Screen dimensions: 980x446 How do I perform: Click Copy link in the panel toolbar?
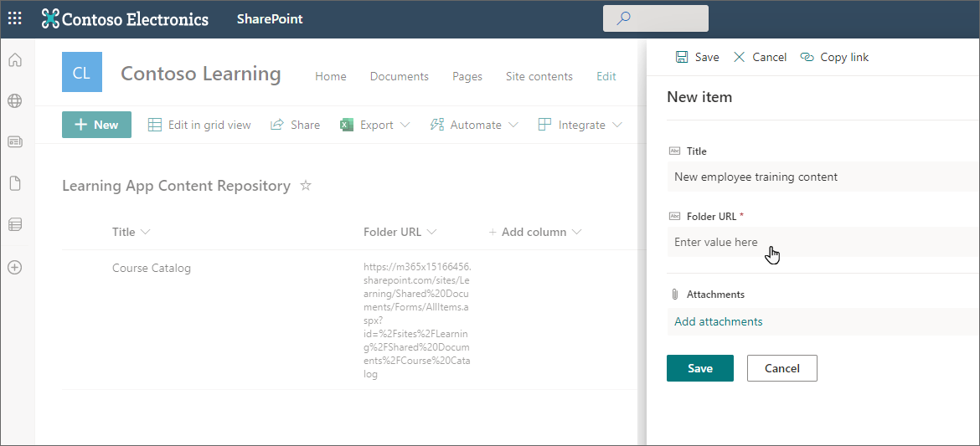tap(834, 57)
